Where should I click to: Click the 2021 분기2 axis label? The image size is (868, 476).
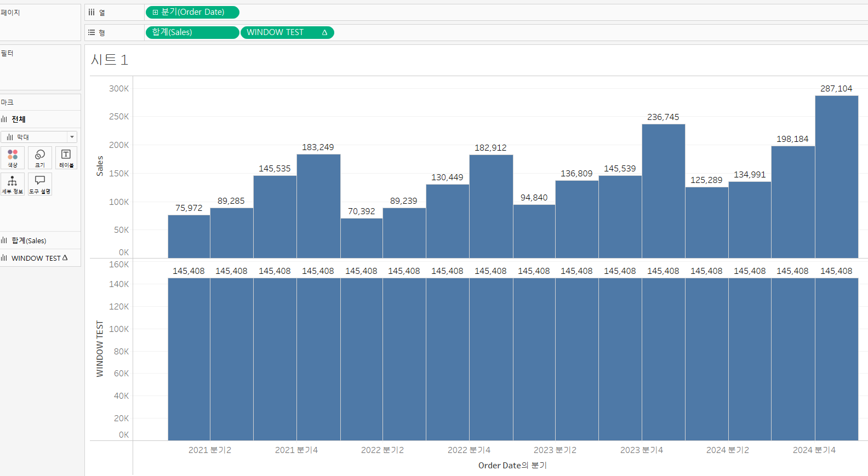click(210, 450)
